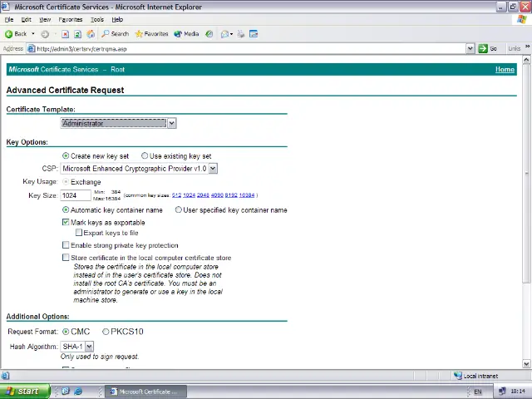Select Automatic key container name radio
This screenshot has height=399, width=532.
pyautogui.click(x=66, y=209)
